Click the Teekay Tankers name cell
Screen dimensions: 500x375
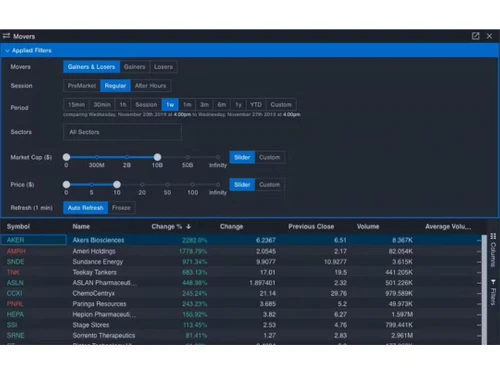click(95, 272)
